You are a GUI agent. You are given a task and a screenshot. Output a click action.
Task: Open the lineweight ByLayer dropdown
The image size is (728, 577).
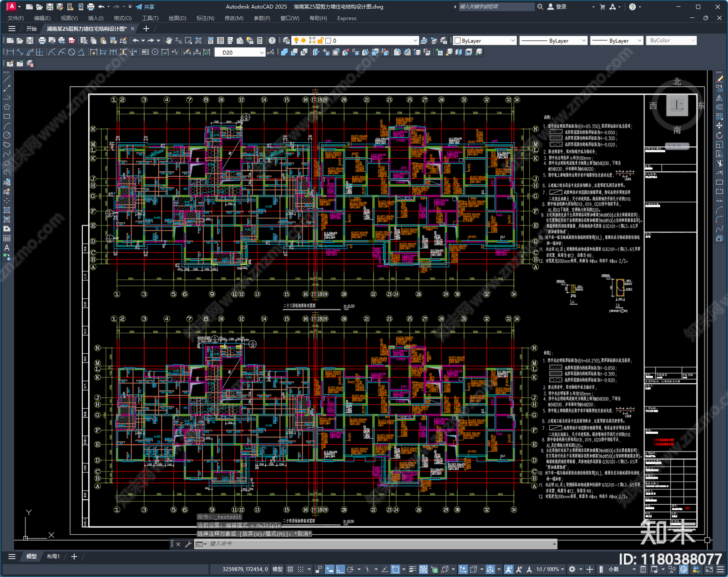click(617, 40)
